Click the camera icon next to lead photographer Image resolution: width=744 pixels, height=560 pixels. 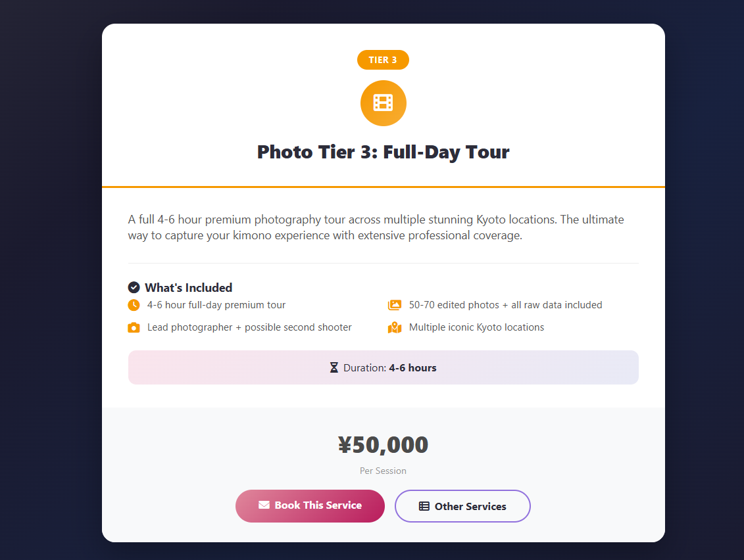click(134, 327)
